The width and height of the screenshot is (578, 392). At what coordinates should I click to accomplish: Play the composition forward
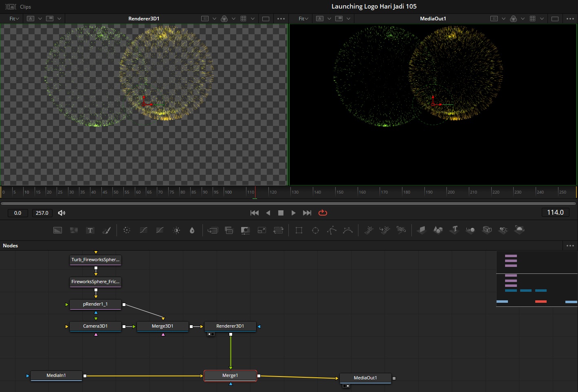point(293,213)
